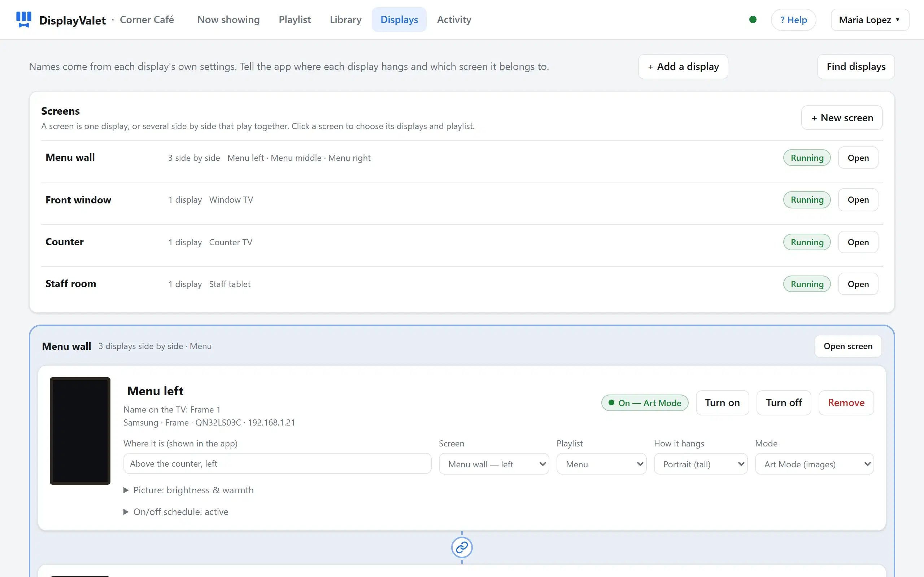Open the Screen dropdown for Menu left
The image size is (924, 577).
click(x=494, y=464)
